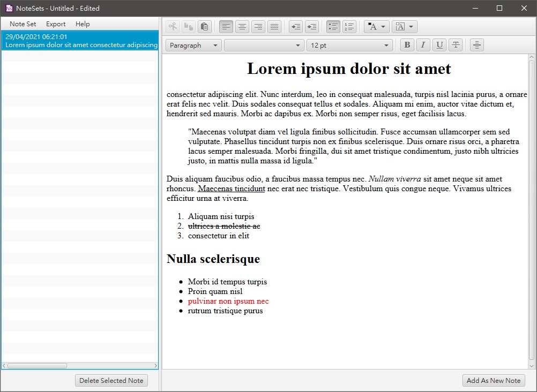Click the Cut scissors icon

(x=173, y=27)
